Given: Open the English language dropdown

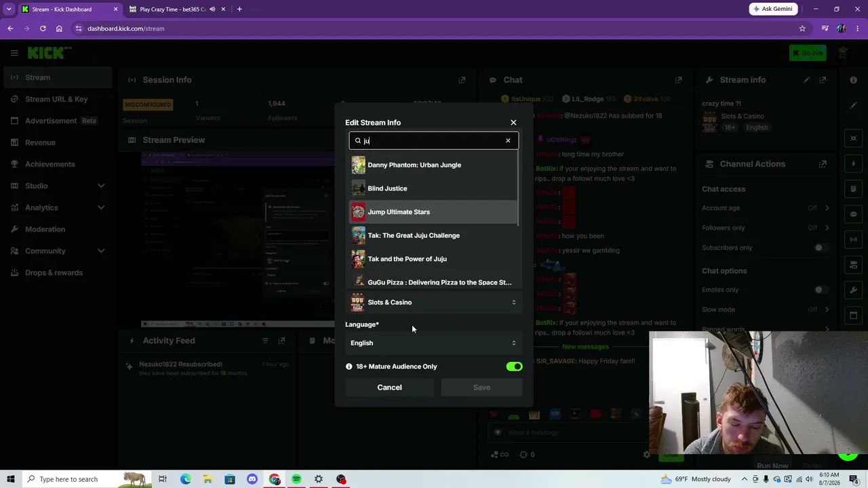Looking at the screenshot, I should (433, 343).
